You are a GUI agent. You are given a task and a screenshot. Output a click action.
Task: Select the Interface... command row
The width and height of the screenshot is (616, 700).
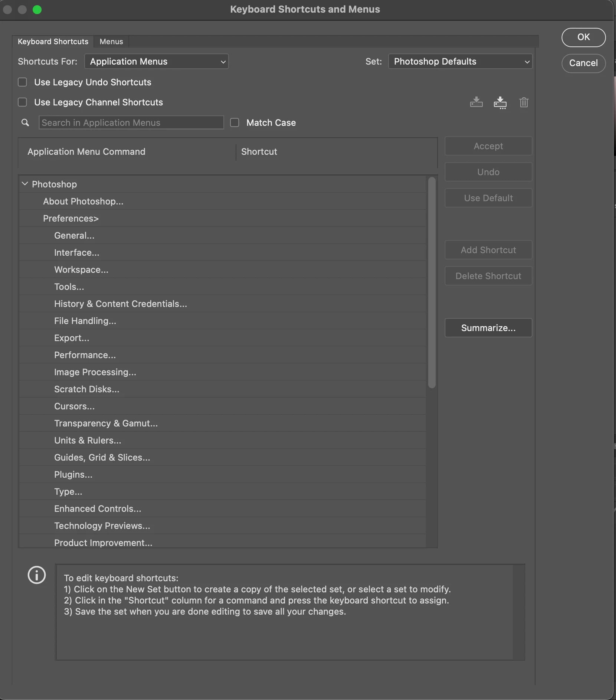[222, 252]
